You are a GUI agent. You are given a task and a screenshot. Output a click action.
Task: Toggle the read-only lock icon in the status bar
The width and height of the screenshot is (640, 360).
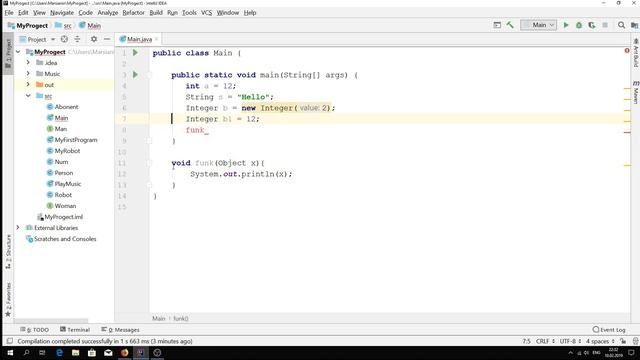tap(623, 341)
